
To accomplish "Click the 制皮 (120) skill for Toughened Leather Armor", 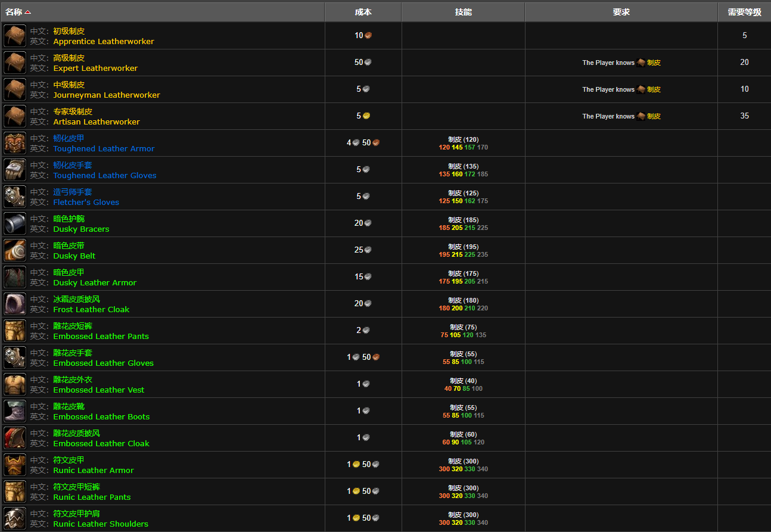I will point(463,139).
